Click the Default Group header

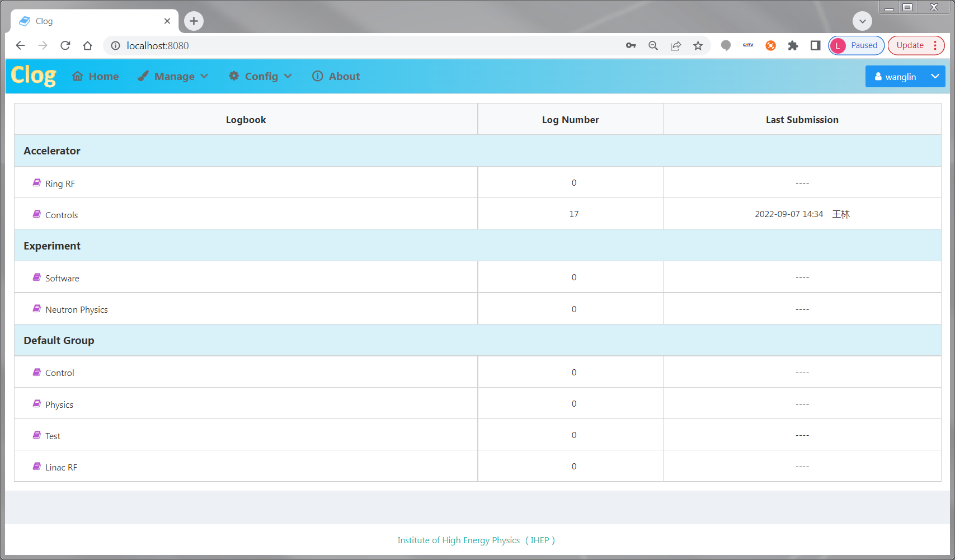pyautogui.click(x=478, y=340)
